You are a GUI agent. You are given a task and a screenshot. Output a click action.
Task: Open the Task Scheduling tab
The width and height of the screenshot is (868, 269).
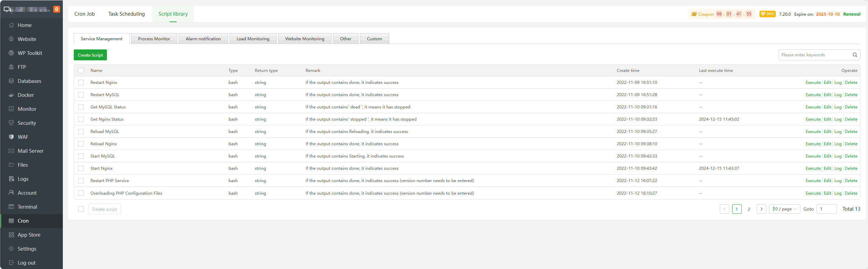(126, 14)
